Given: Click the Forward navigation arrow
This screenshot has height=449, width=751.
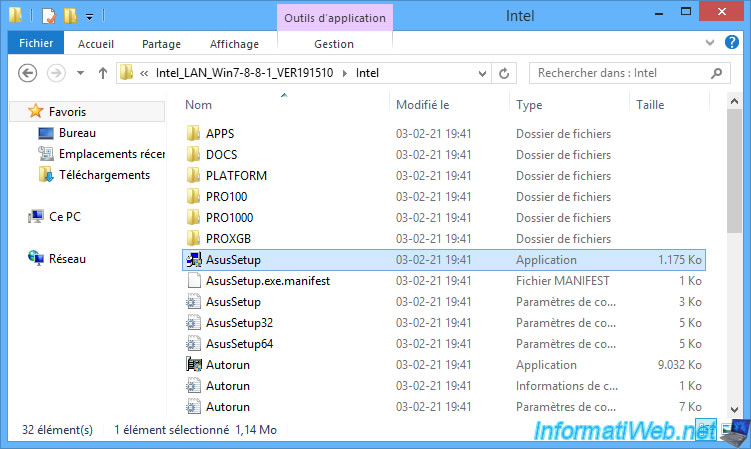Looking at the screenshot, I should point(56,73).
